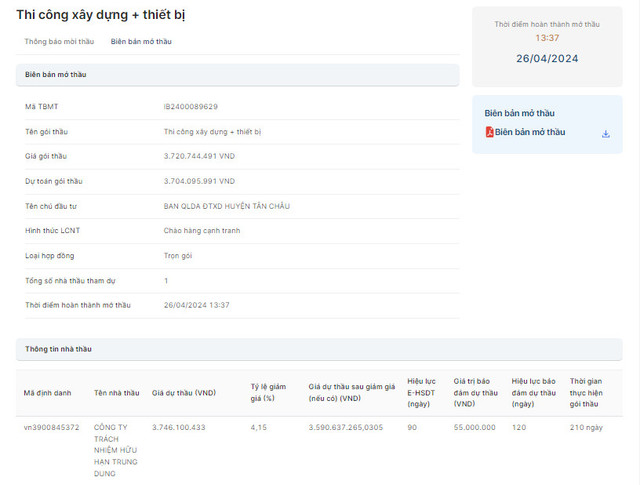640x485 pixels.
Task: Click the page title Thi công xây dựng + thiết bị
Action: point(100,15)
